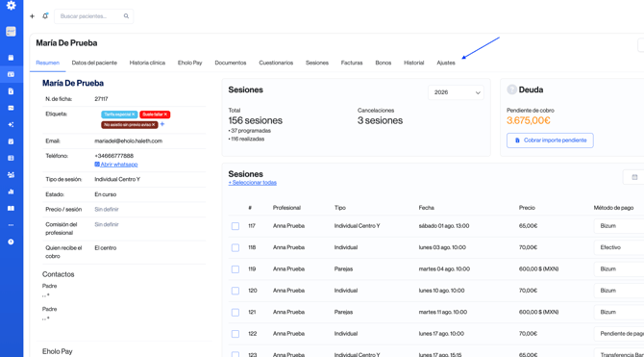Open the Bonos tab
The width and height of the screenshot is (644, 357).
pos(384,63)
